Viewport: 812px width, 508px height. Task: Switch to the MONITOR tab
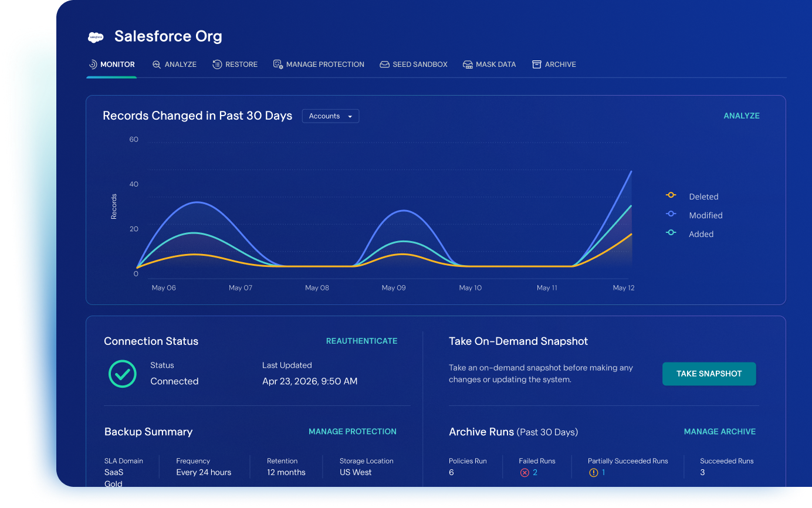[x=111, y=65]
